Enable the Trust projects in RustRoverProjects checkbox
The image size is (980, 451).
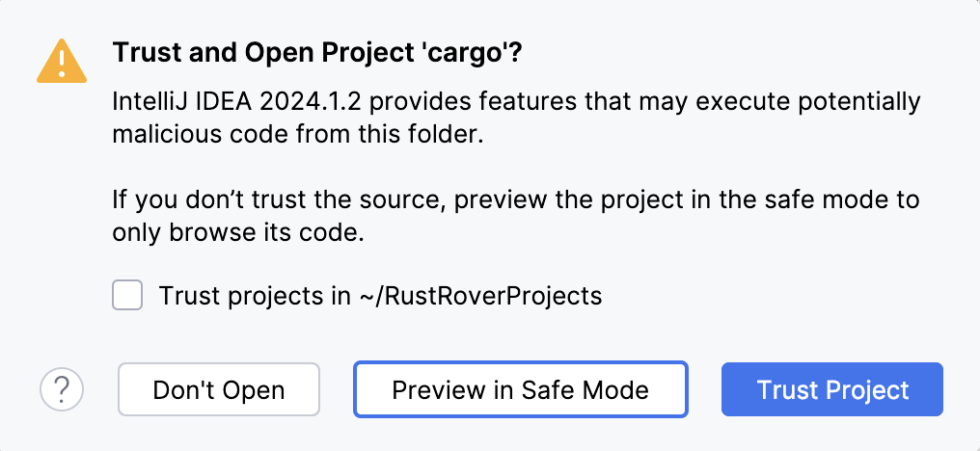(x=127, y=295)
